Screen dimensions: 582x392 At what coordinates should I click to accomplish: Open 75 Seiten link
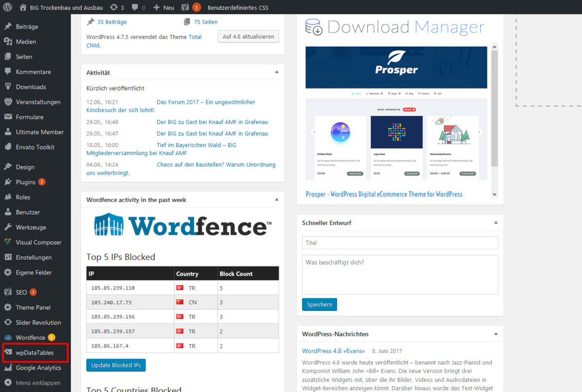click(x=206, y=22)
